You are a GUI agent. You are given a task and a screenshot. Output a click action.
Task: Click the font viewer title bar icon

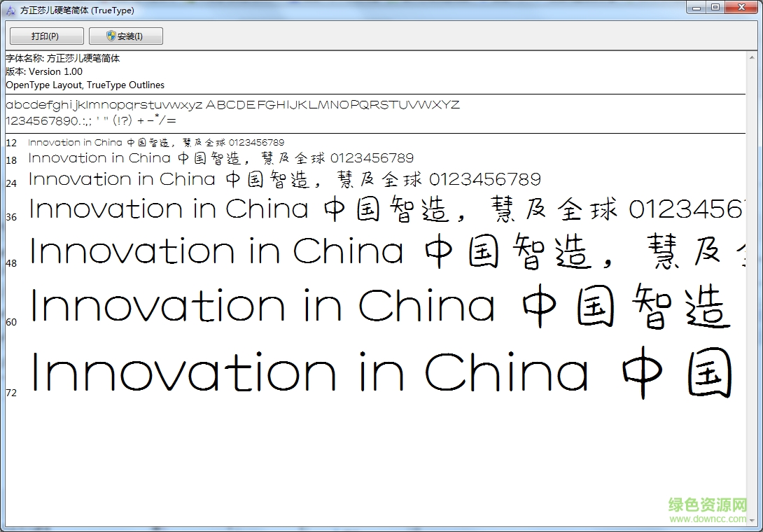click(10, 10)
